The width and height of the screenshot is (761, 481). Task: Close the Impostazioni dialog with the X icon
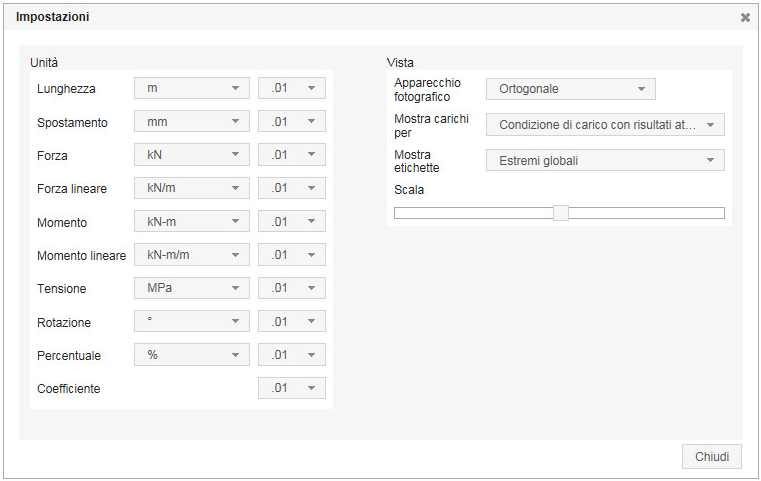(745, 18)
